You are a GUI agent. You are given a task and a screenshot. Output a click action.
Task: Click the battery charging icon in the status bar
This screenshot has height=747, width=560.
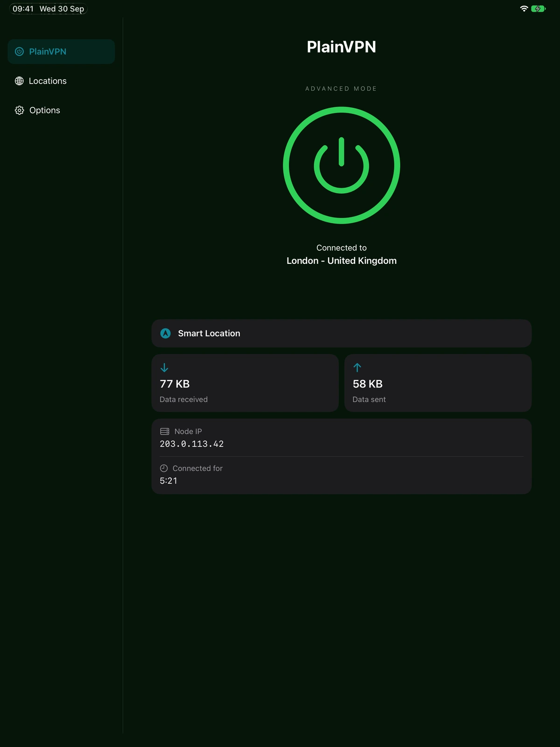[x=538, y=8]
